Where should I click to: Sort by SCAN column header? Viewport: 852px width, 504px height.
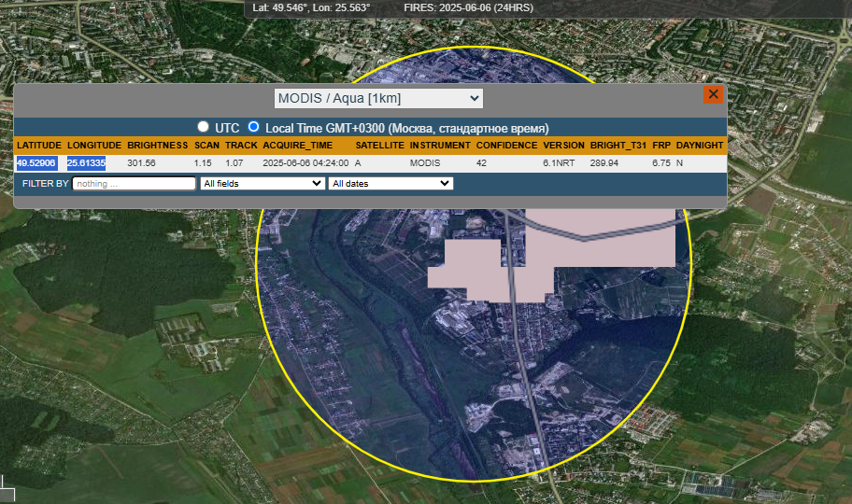(207, 146)
